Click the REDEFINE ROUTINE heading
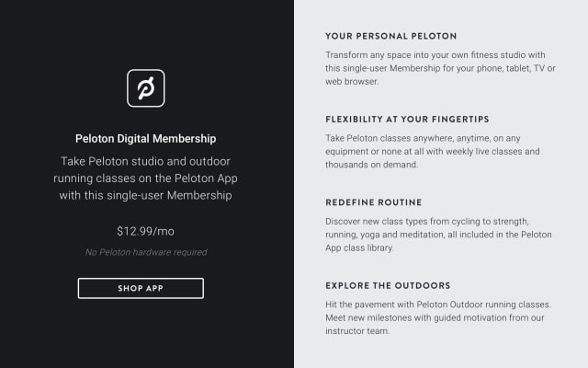 coord(374,202)
